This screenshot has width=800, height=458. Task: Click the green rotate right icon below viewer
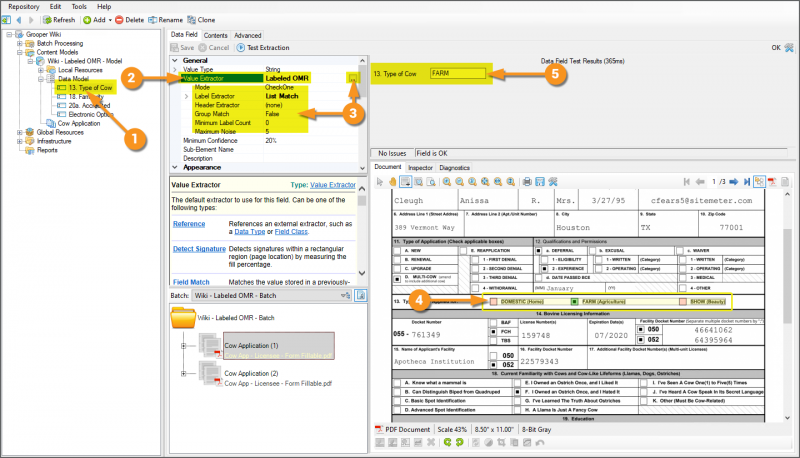[460, 442]
